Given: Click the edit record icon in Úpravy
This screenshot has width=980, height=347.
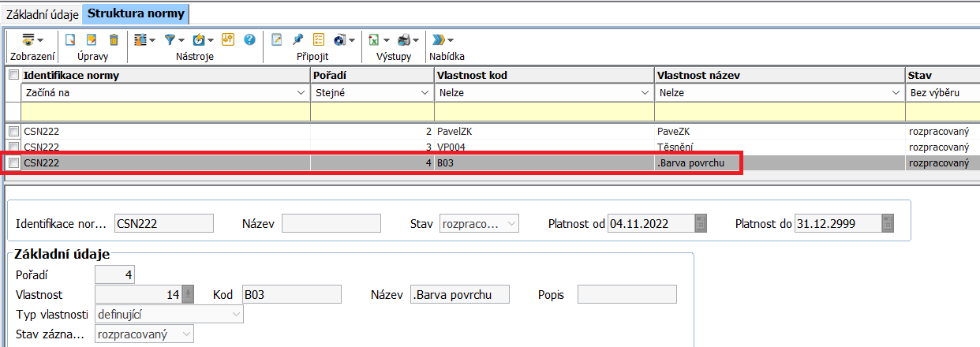Looking at the screenshot, I should [x=92, y=39].
